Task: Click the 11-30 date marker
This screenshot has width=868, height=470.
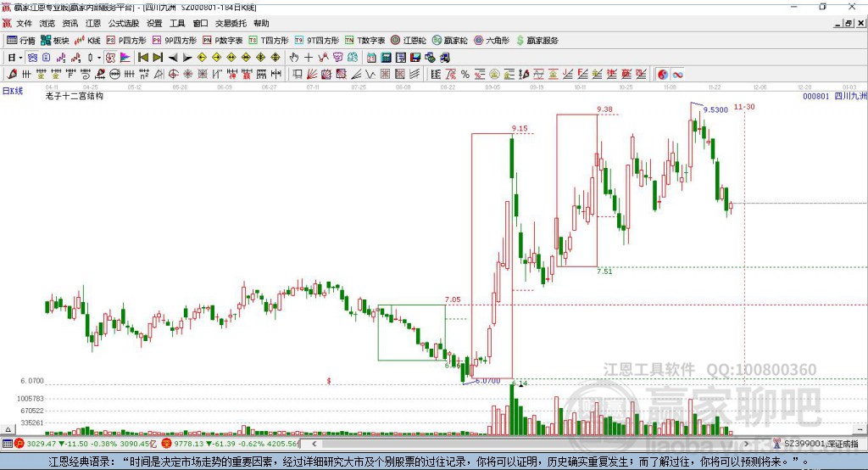Action: tap(744, 106)
